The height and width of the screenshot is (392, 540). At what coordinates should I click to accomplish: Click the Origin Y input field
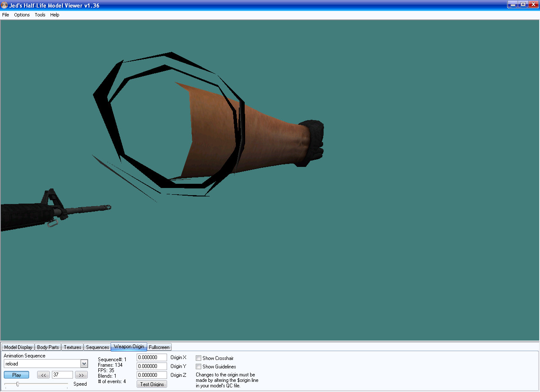click(x=152, y=366)
